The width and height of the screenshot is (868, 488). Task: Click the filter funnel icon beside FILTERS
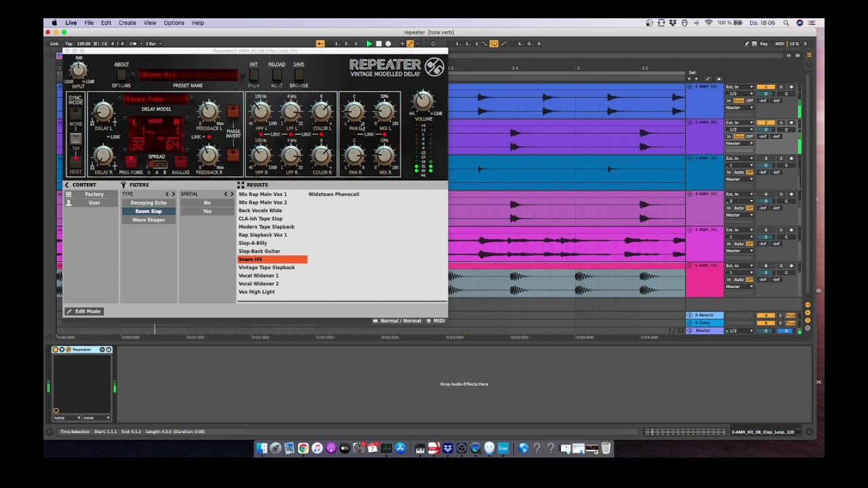pos(123,184)
